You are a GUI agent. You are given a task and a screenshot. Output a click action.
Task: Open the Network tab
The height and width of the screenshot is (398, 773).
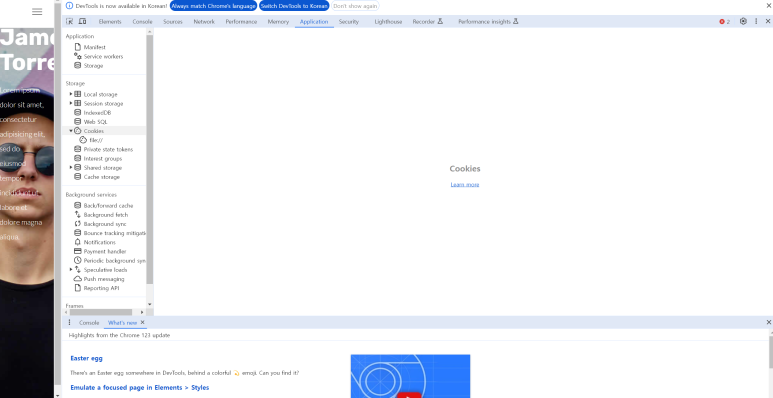204,22
